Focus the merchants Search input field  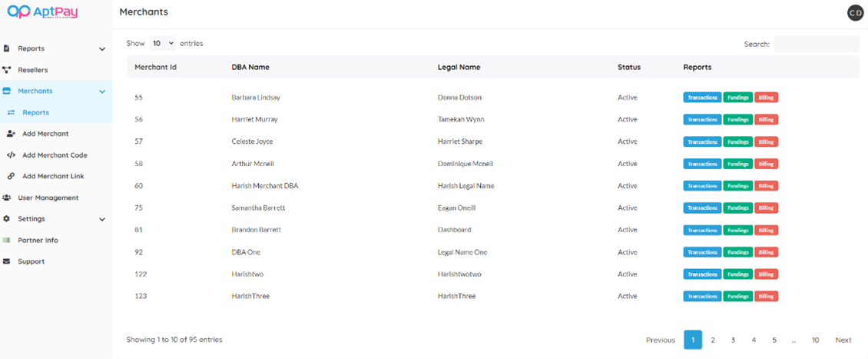(816, 45)
